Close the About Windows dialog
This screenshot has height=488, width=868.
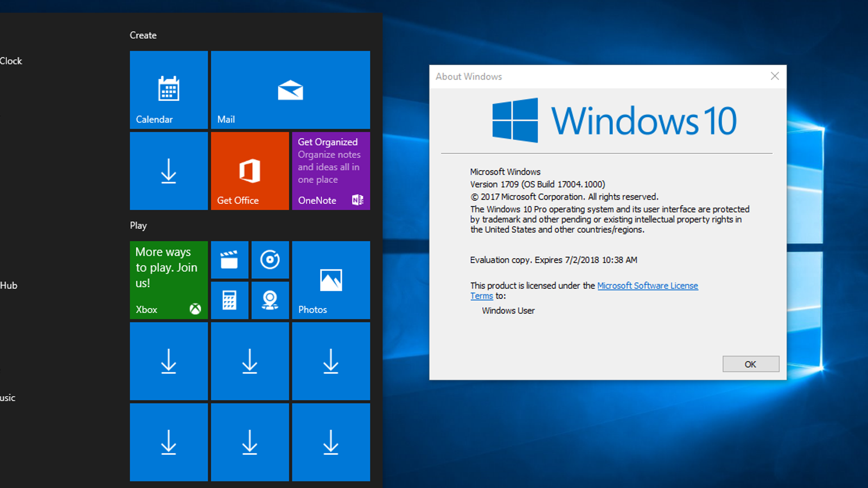click(x=775, y=76)
